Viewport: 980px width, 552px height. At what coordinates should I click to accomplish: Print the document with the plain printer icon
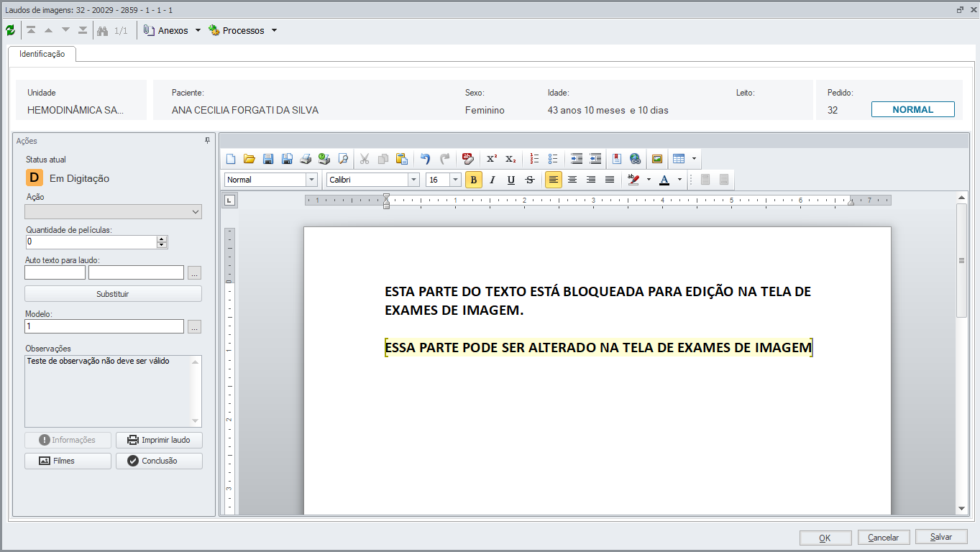pos(306,159)
